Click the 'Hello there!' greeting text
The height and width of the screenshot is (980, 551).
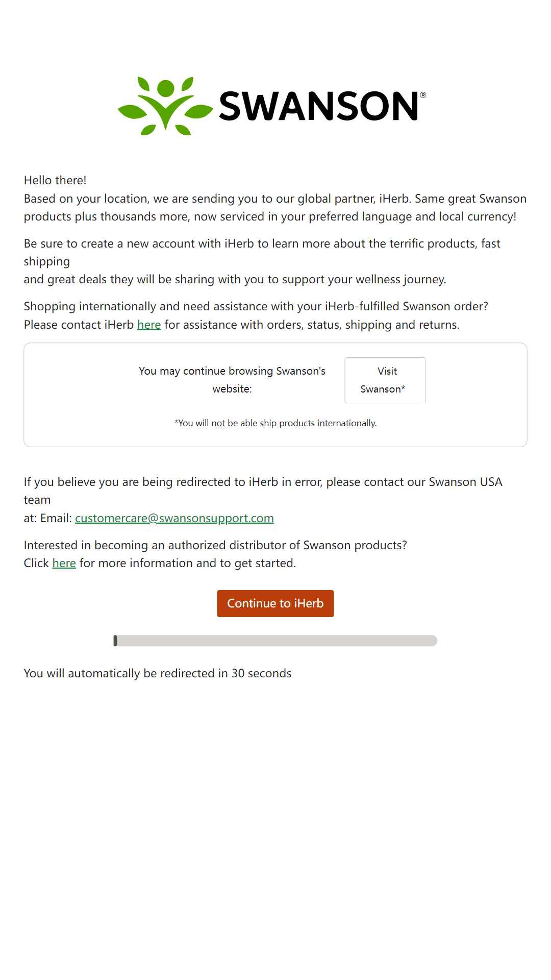(55, 180)
